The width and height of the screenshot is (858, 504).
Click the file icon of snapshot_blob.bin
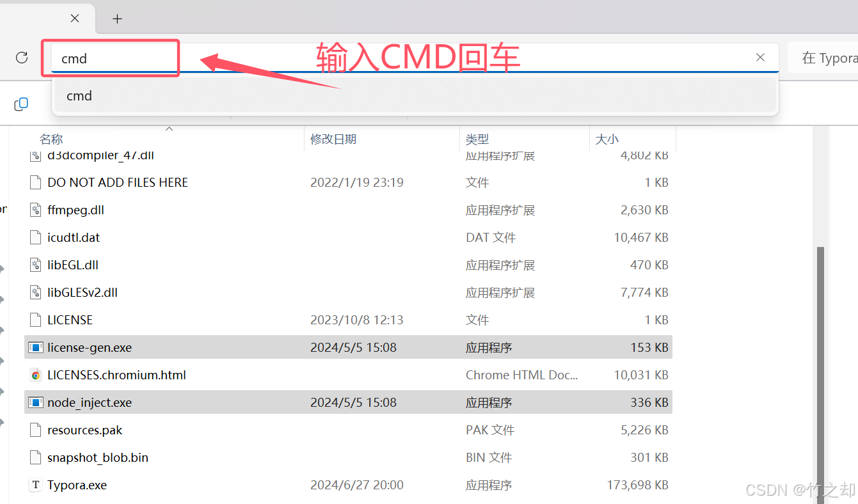click(x=35, y=457)
